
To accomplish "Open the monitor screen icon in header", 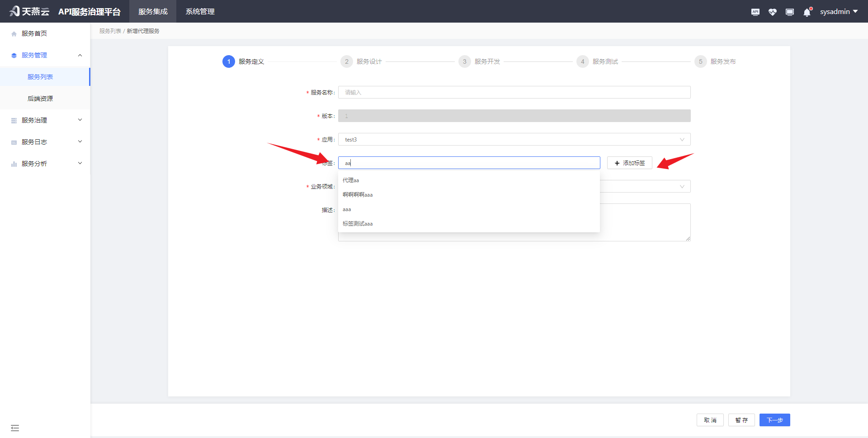I will point(790,12).
